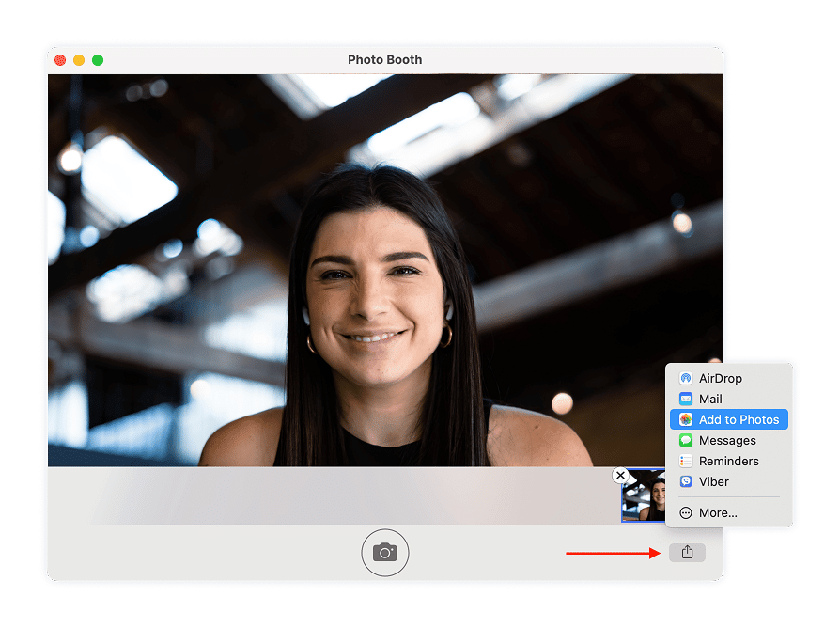This screenshot has width=840, height=628.
Task: Choose AirDrop from the share menu
Action: click(728, 378)
